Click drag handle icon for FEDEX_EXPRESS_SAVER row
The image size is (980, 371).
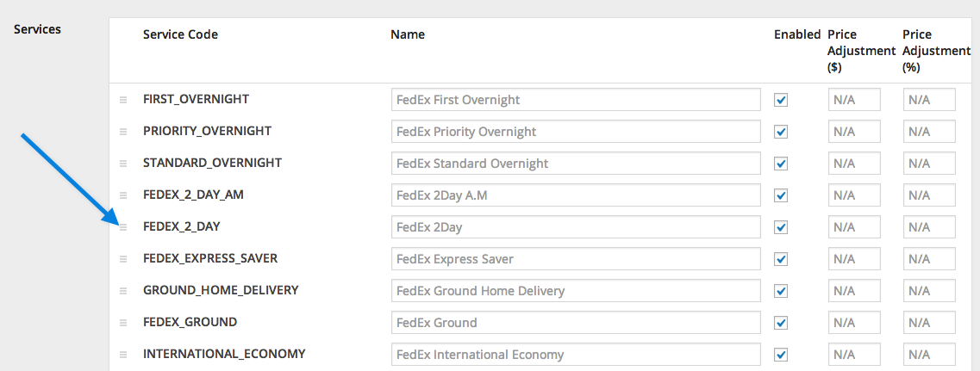pos(123,259)
